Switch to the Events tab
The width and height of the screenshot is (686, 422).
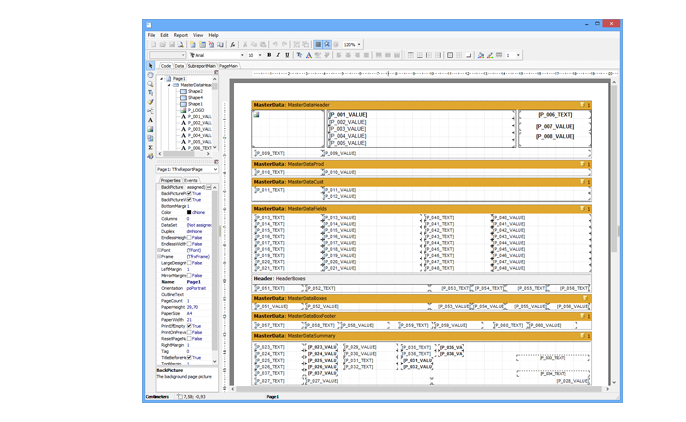191,181
